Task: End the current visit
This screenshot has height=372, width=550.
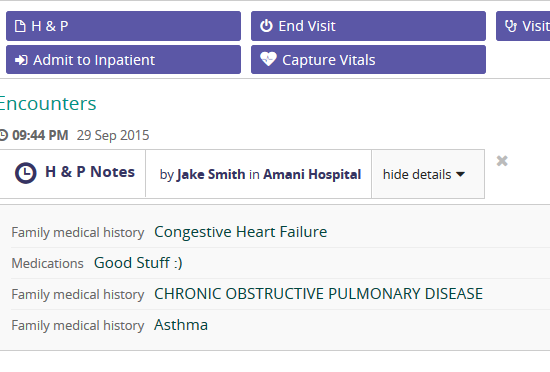Action: point(368,26)
